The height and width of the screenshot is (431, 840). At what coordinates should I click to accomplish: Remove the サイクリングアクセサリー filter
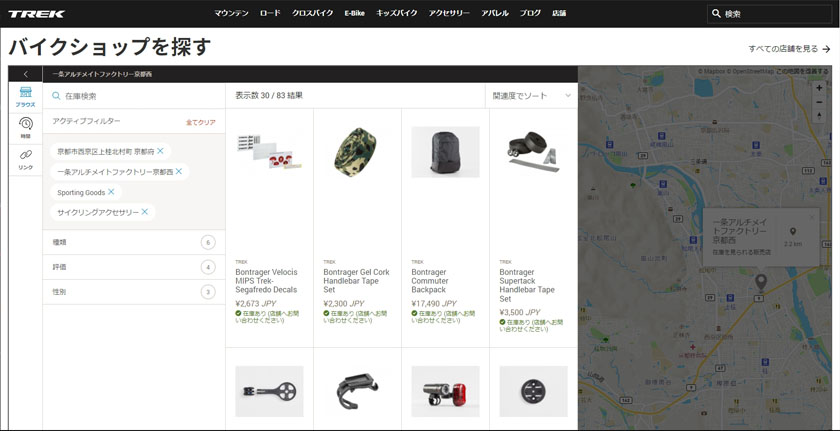145,212
